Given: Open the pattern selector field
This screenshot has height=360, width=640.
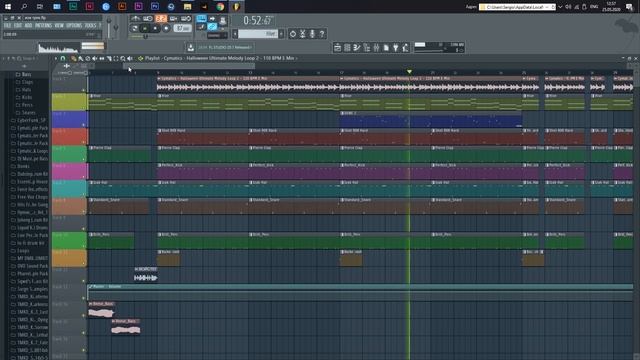Looking at the screenshot, I should pos(258,34).
